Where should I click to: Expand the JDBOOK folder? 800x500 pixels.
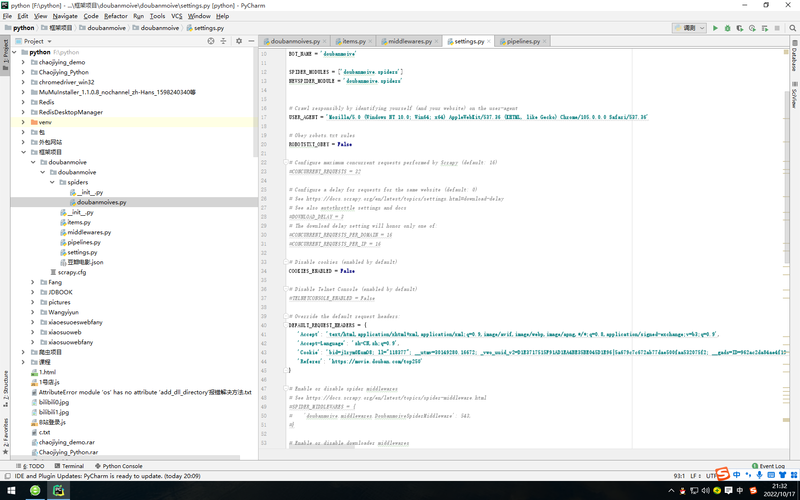point(33,292)
